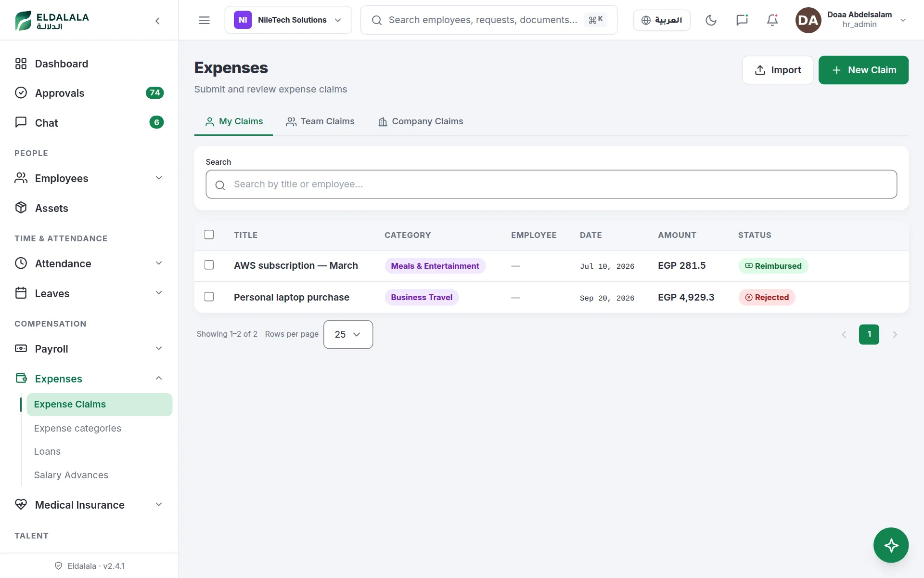Expand the Medical Insurance menu
The width and height of the screenshot is (924, 578).
pos(89,505)
